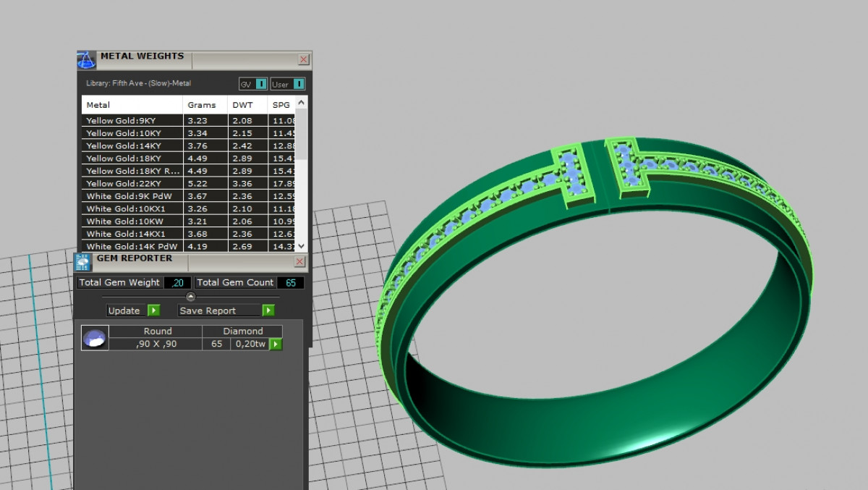Click green arrow next to 0,20tw
The image size is (868, 490).
tap(276, 345)
